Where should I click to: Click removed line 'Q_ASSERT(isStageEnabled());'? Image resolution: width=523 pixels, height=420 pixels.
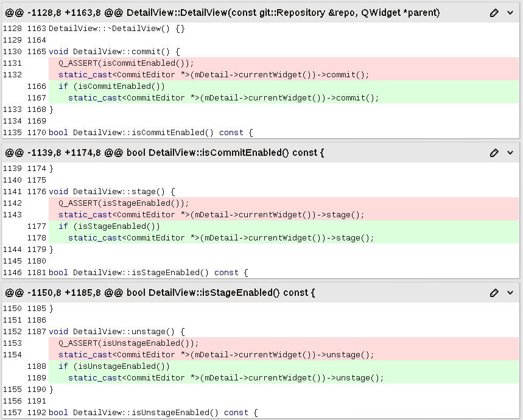284,203
